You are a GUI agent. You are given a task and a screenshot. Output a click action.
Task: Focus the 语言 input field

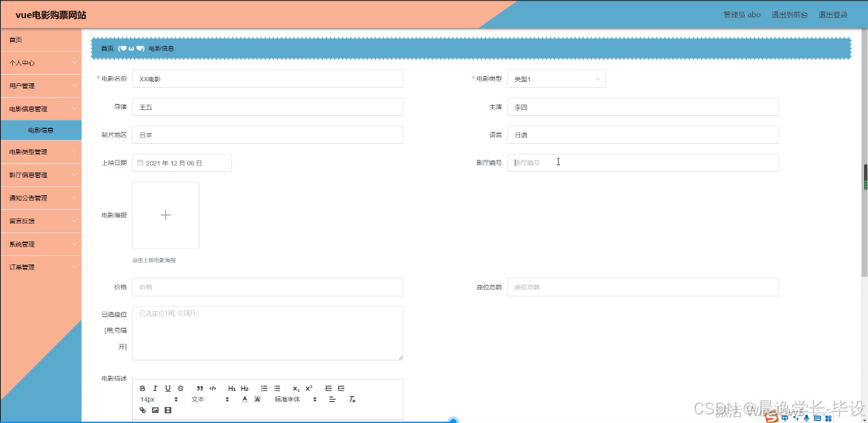[643, 135]
